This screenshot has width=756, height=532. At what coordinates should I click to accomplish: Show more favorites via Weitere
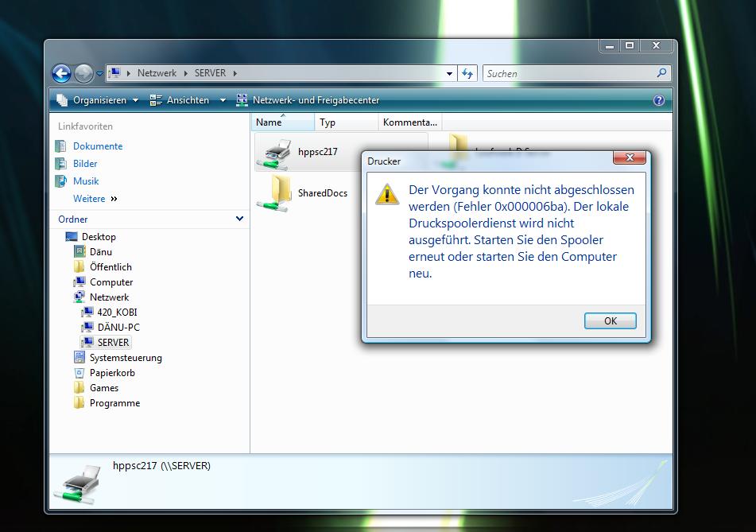point(94,199)
